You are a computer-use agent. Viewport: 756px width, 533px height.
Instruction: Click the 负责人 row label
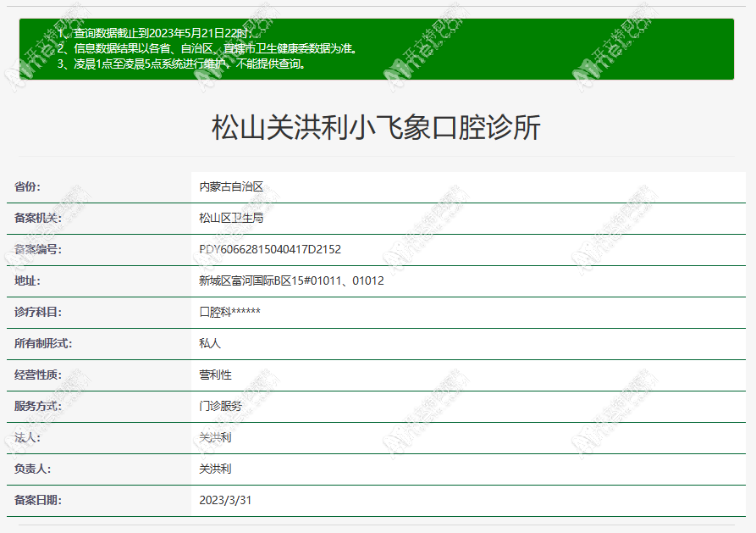coord(30,468)
